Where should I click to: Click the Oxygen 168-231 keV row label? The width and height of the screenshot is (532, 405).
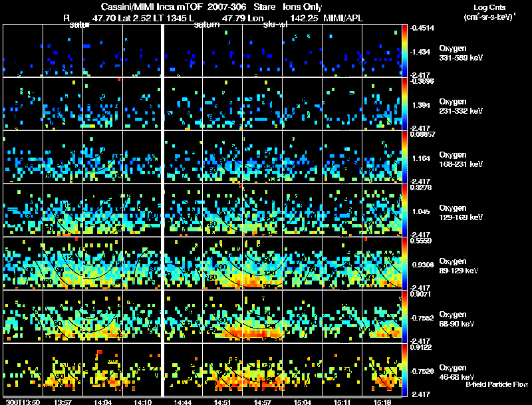pyautogui.click(x=461, y=160)
